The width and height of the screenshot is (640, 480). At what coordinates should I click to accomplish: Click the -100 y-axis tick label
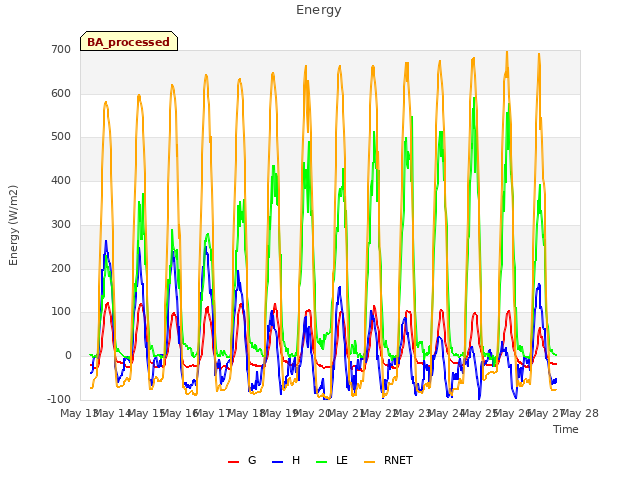[x=59, y=399]
